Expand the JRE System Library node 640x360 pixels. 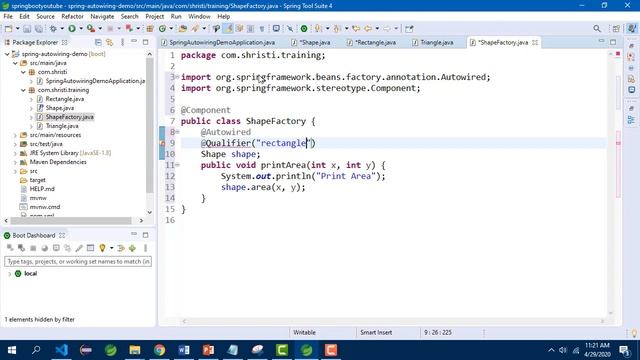(15, 153)
